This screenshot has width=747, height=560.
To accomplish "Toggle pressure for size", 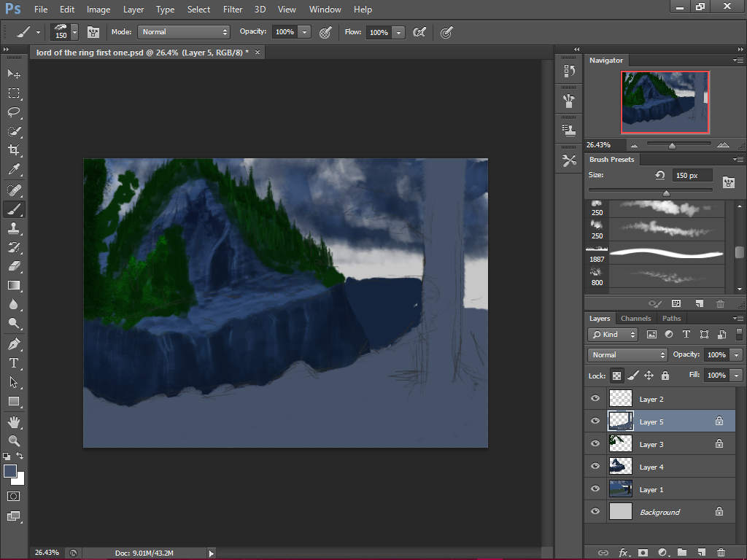I will click(446, 32).
